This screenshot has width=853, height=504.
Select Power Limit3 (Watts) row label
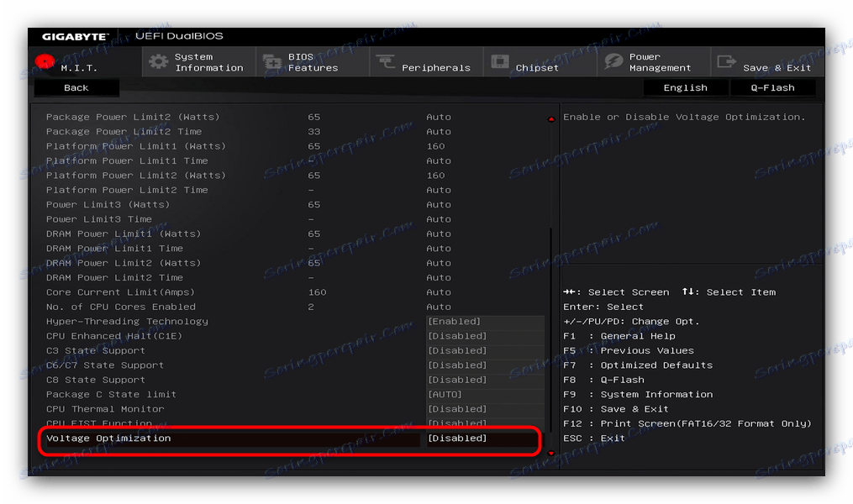pyautogui.click(x=108, y=204)
